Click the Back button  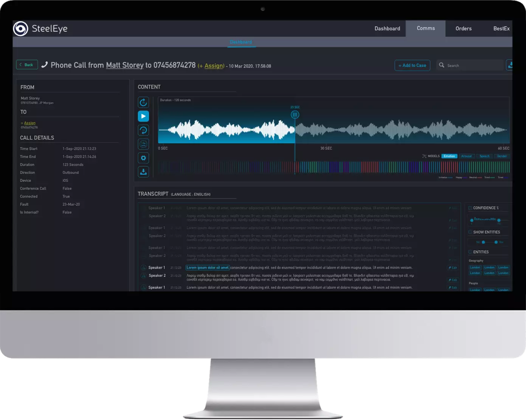27,65
